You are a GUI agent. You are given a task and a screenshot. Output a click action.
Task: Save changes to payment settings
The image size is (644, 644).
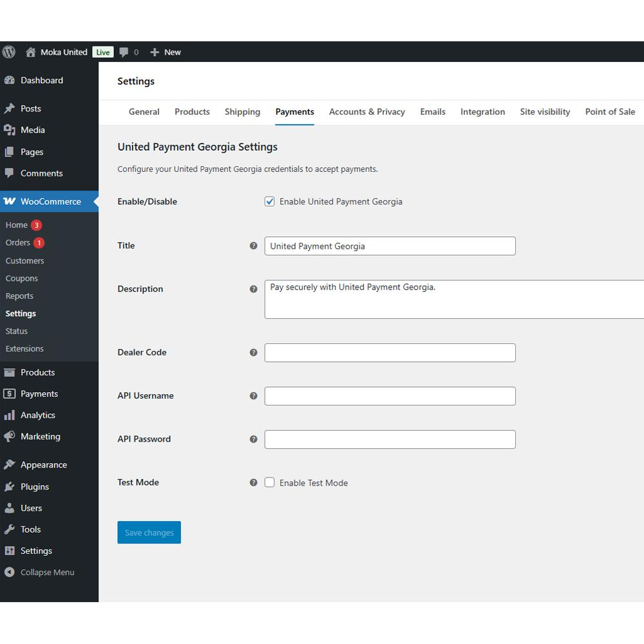pyautogui.click(x=149, y=532)
